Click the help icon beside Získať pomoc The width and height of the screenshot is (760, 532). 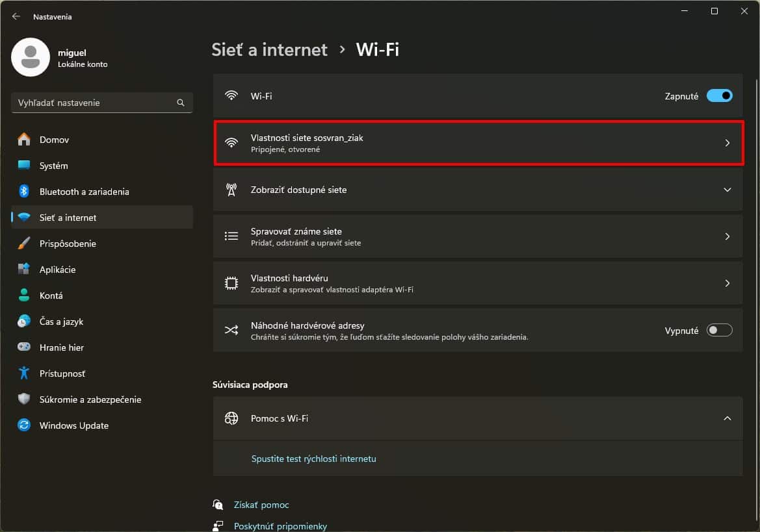tap(218, 505)
